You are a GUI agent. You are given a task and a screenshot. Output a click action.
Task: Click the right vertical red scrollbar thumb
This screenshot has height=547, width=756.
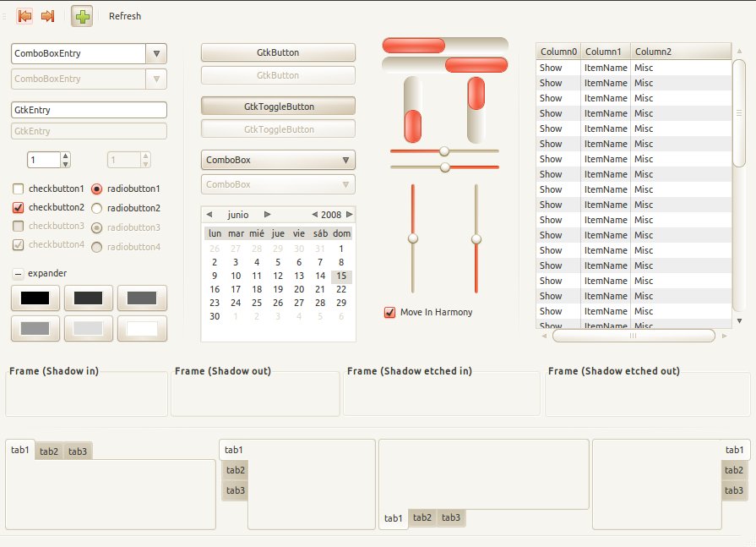476,94
